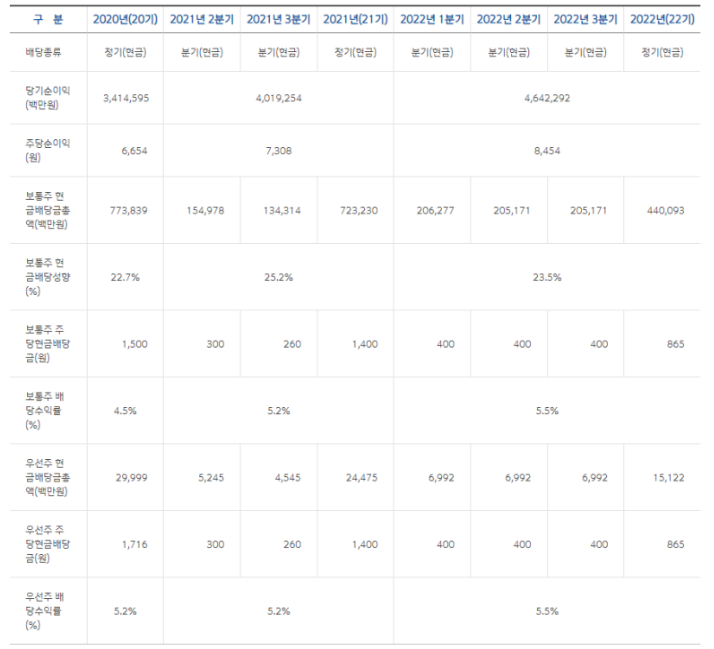Click earnings per share 6,654
714x649 pixels.
(134, 151)
